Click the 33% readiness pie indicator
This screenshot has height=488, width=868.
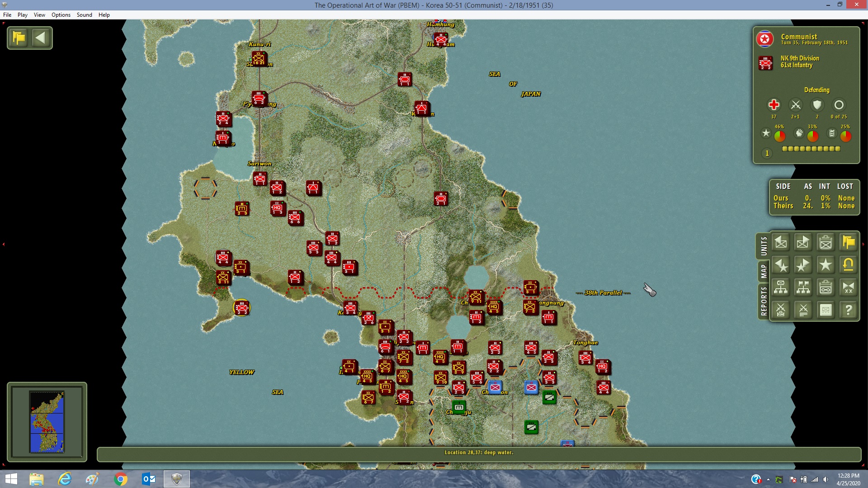[813, 136]
